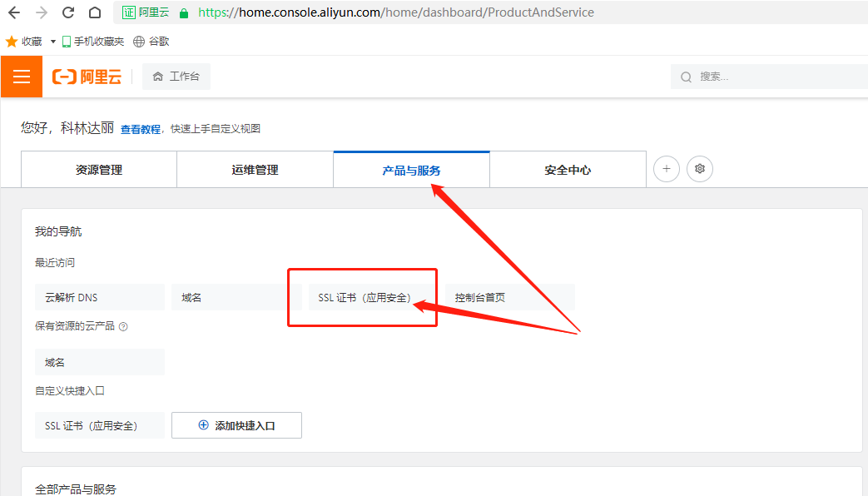Screen dimensions: 868x496
Task: Open 云解析 DNS from recent visits
Action: point(100,297)
